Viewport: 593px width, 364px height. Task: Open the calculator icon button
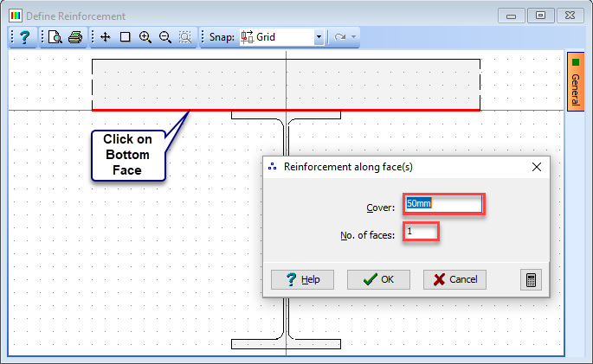[531, 280]
